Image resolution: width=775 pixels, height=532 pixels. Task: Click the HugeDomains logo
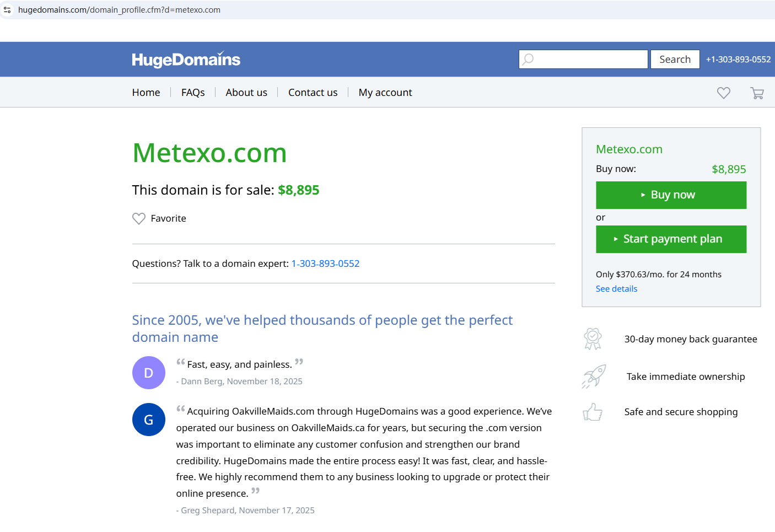coord(186,60)
